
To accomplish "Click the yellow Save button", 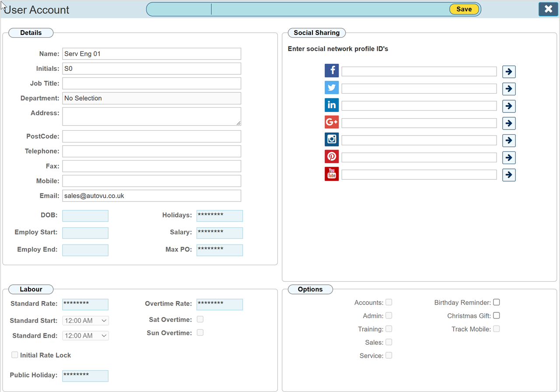I will coord(464,9).
